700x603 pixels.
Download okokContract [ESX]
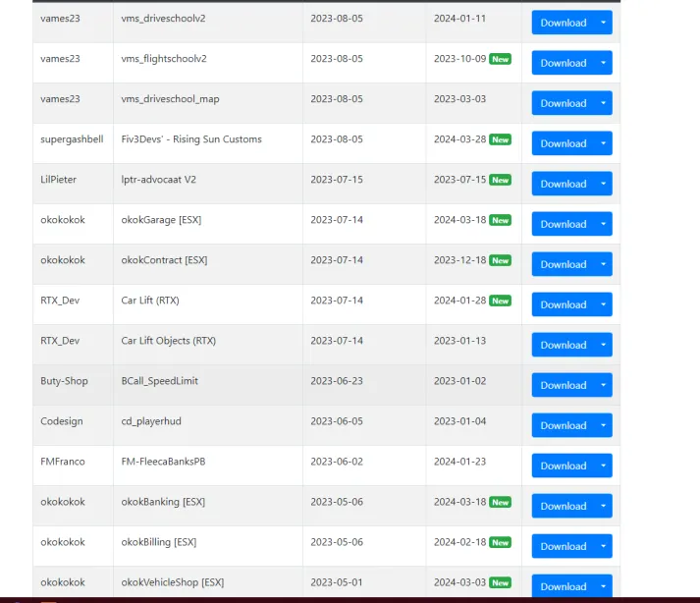563,264
